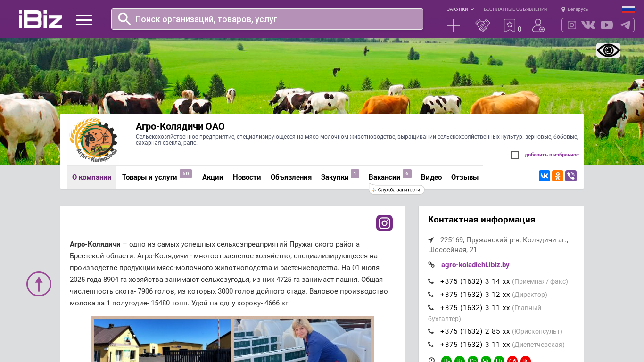Expand the Закупки dropdown in header
The width and height of the screenshot is (644, 362).
coord(460,9)
